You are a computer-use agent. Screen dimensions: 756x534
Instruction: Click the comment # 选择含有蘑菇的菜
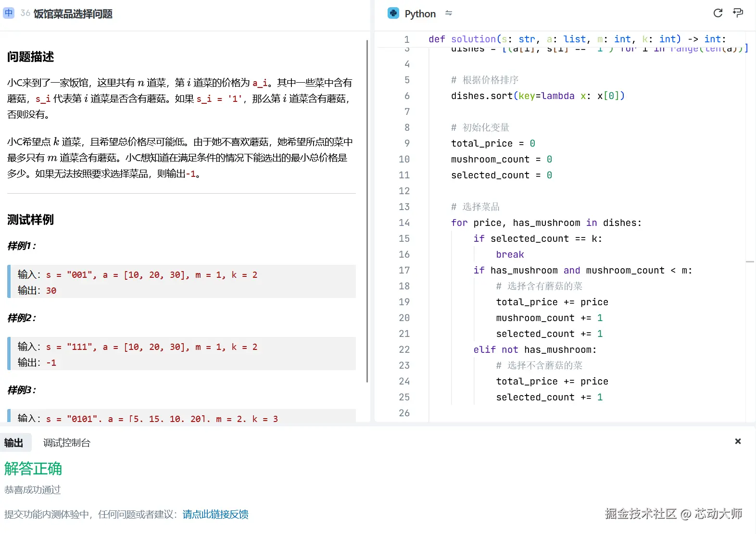tap(539, 286)
